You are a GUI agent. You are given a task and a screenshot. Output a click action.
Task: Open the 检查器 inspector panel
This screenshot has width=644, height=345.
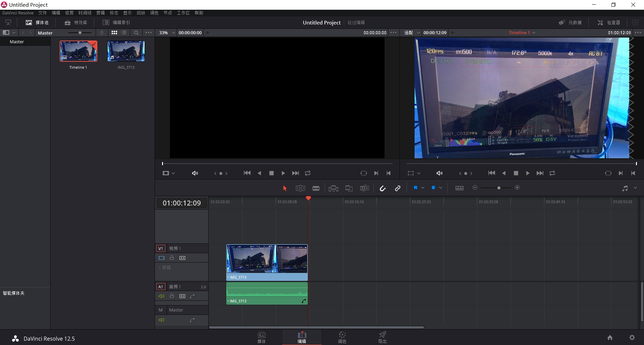tap(609, 22)
